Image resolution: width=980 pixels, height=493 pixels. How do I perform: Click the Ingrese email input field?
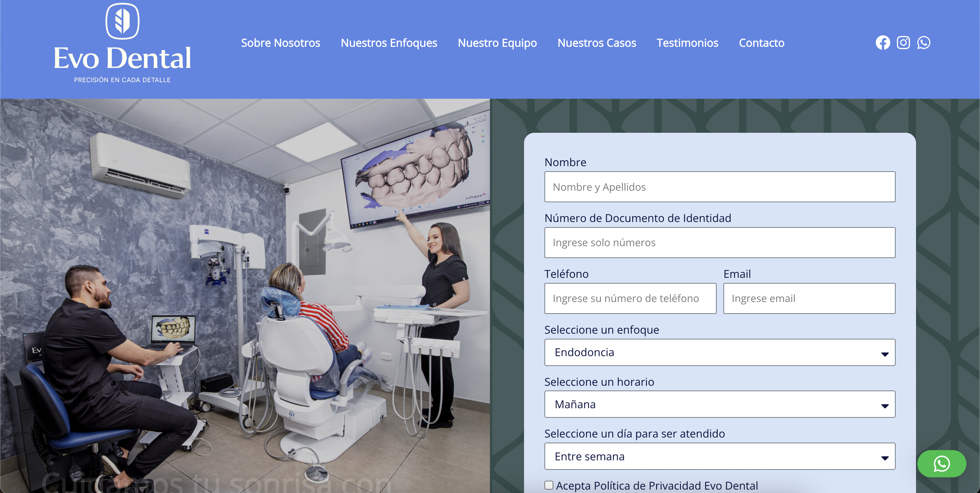(x=809, y=299)
